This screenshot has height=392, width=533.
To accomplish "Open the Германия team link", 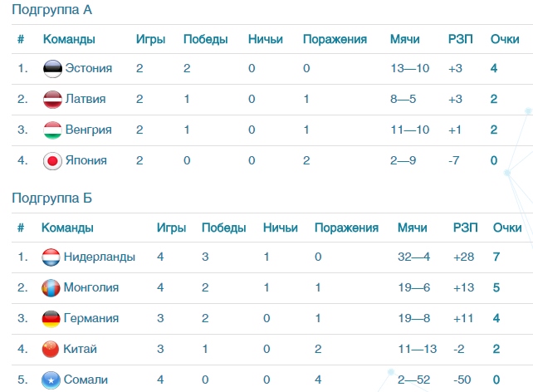I will pos(91,318).
